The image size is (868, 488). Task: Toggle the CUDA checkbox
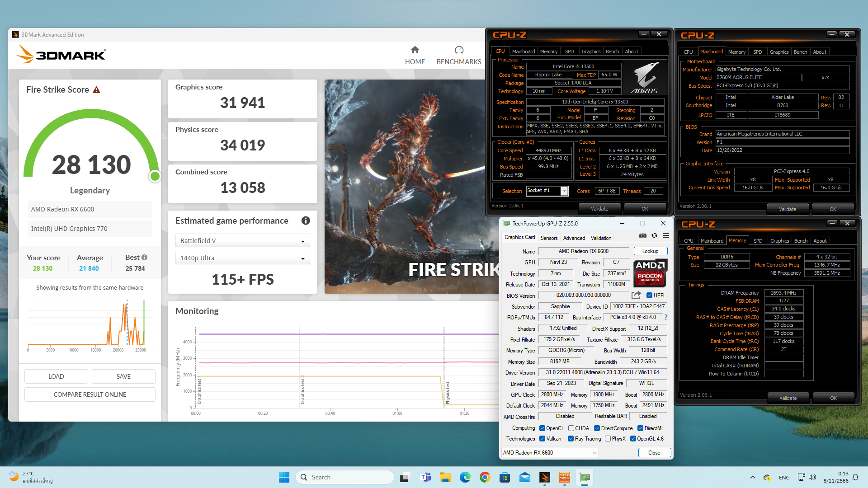point(571,428)
